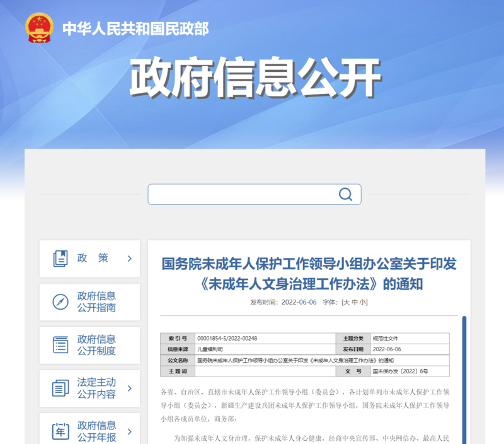This screenshot has height=444, width=504.
Task: Click the stacked pages icon for 法定主动公开内容
Action: point(60,388)
